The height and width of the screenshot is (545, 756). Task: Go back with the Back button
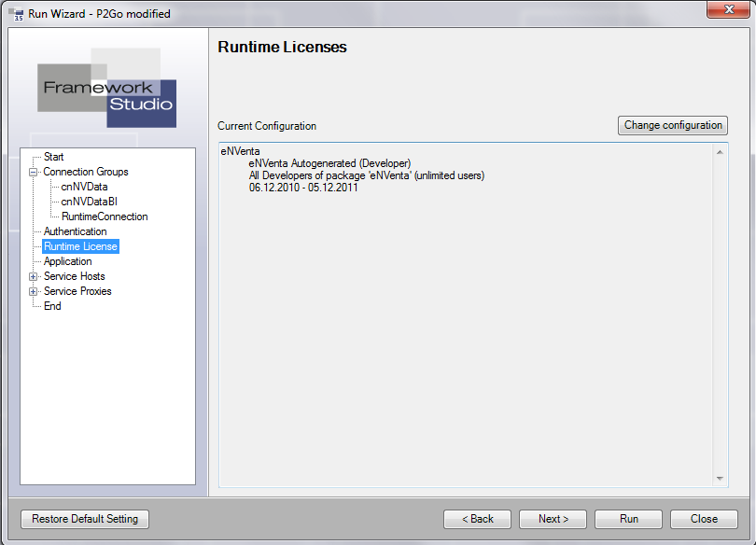477,519
